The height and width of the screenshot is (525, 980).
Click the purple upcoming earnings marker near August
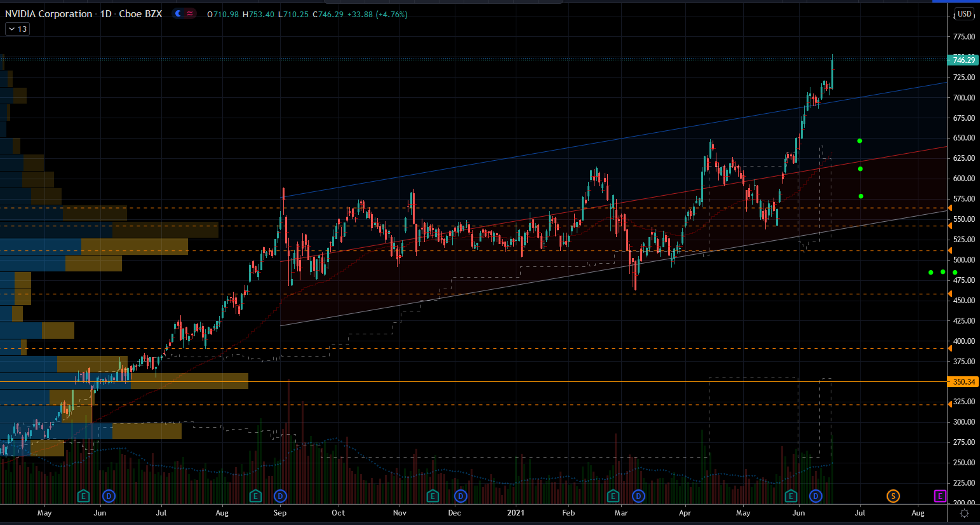pos(940,496)
